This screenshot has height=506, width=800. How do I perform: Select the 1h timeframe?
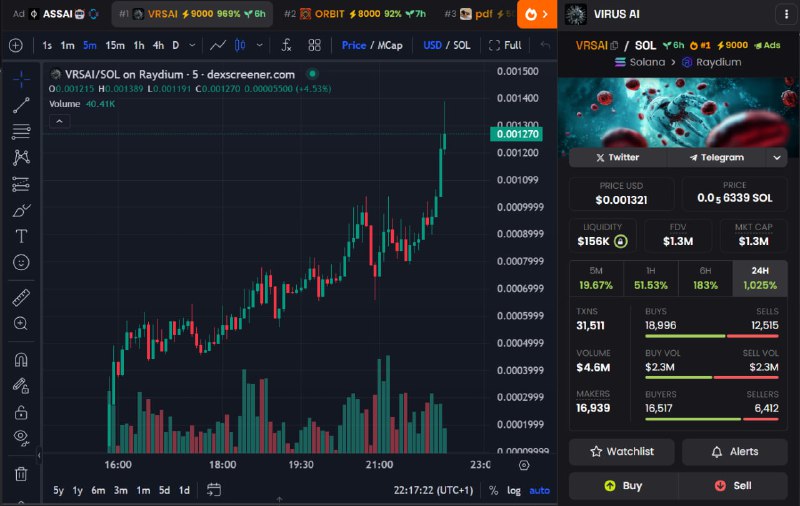click(139, 45)
